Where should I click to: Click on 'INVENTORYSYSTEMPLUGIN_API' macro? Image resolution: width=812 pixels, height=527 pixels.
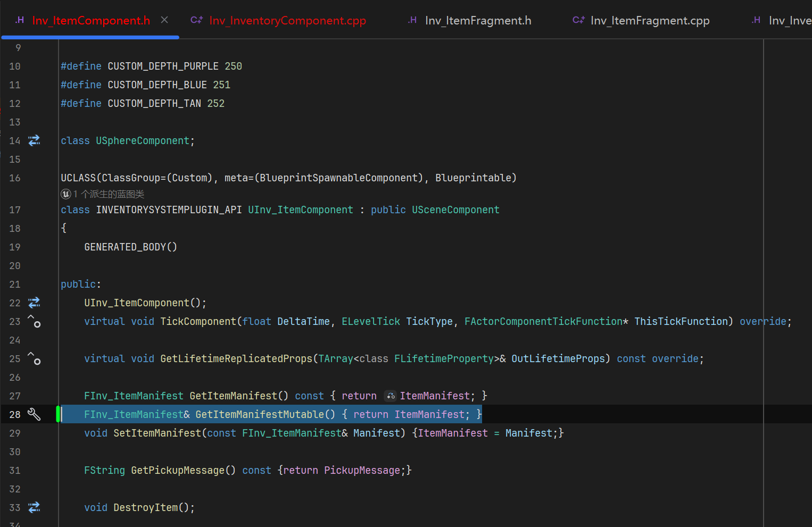coord(169,210)
